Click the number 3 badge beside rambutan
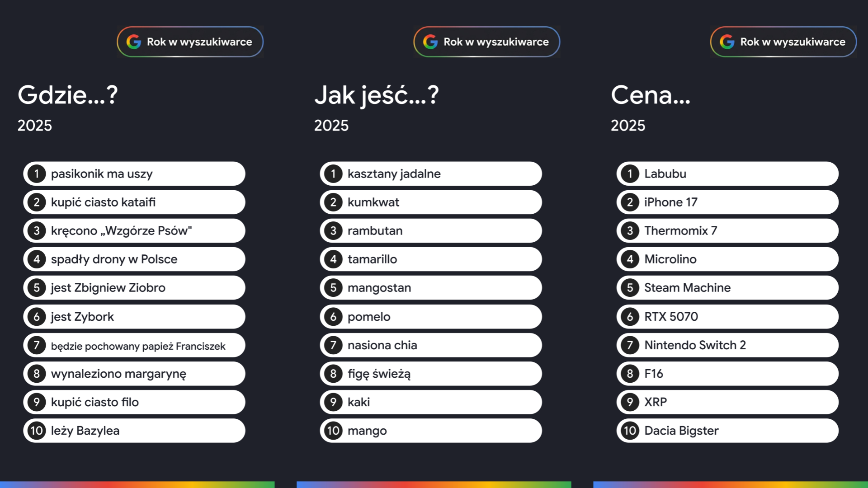The height and width of the screenshot is (488, 868). click(x=333, y=231)
